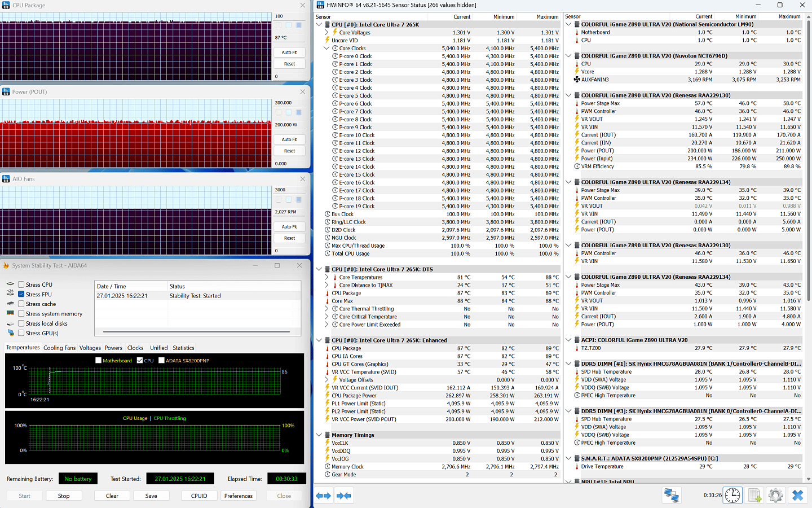The image size is (812, 508).
Task: Collapse the Core Clocks group
Action: [x=326, y=48]
